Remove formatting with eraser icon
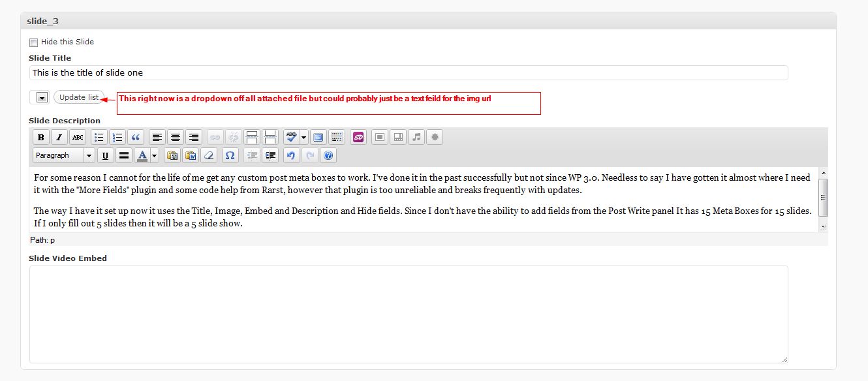 point(209,155)
